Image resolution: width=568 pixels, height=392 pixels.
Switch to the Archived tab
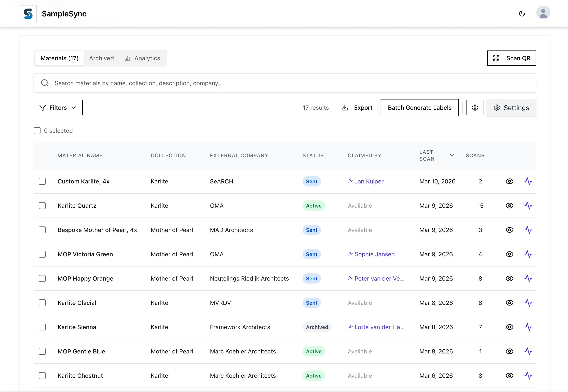click(101, 58)
